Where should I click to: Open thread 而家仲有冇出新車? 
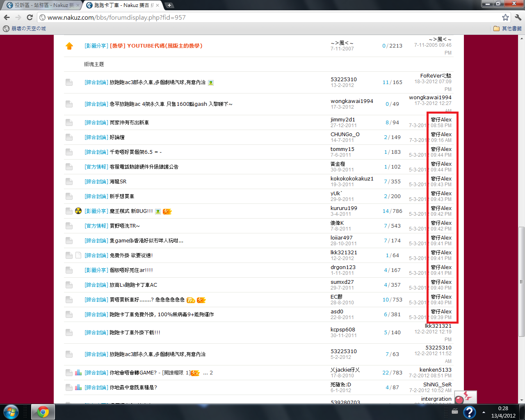[129, 122]
